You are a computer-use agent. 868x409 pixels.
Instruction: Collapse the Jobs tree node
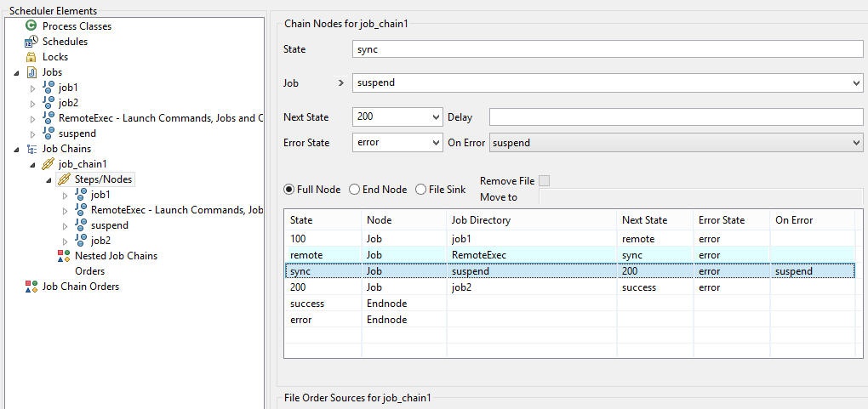coord(16,72)
